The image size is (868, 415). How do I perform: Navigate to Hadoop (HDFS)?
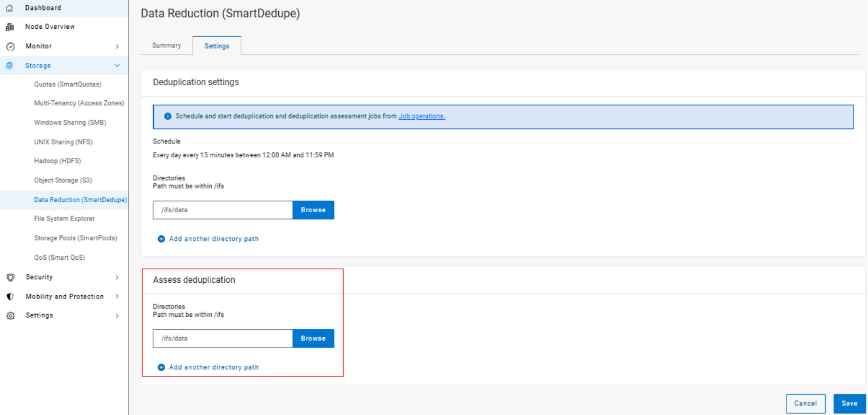click(58, 161)
